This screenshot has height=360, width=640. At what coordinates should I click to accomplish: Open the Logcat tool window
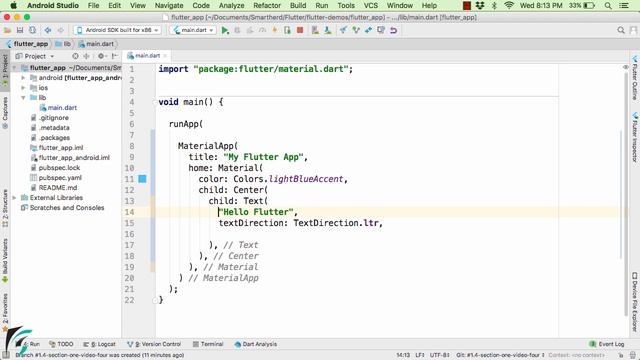[x=100, y=344]
